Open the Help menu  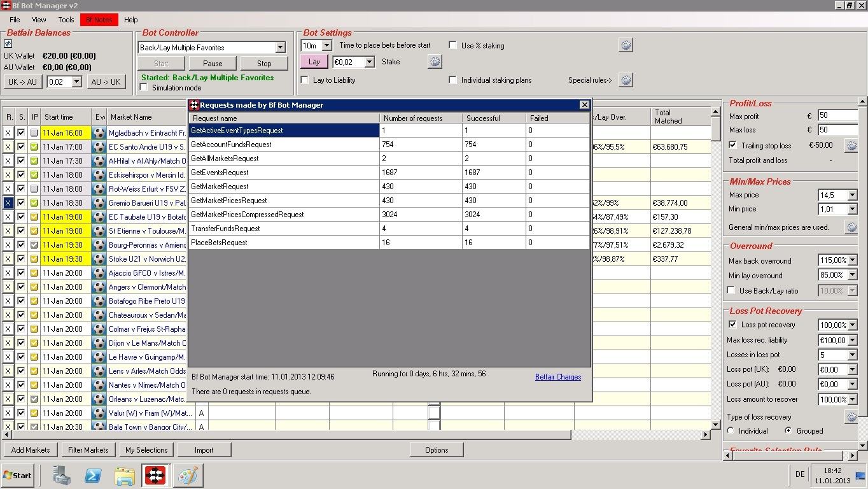point(130,20)
